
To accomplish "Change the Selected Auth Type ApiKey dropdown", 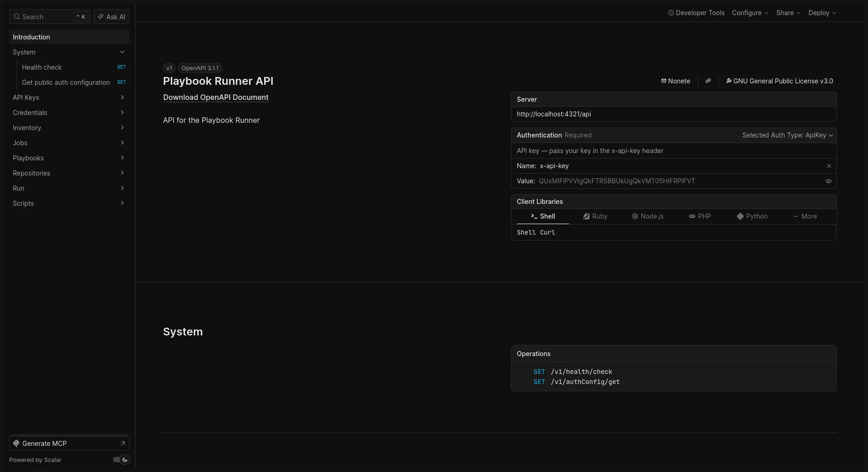I will (787, 135).
